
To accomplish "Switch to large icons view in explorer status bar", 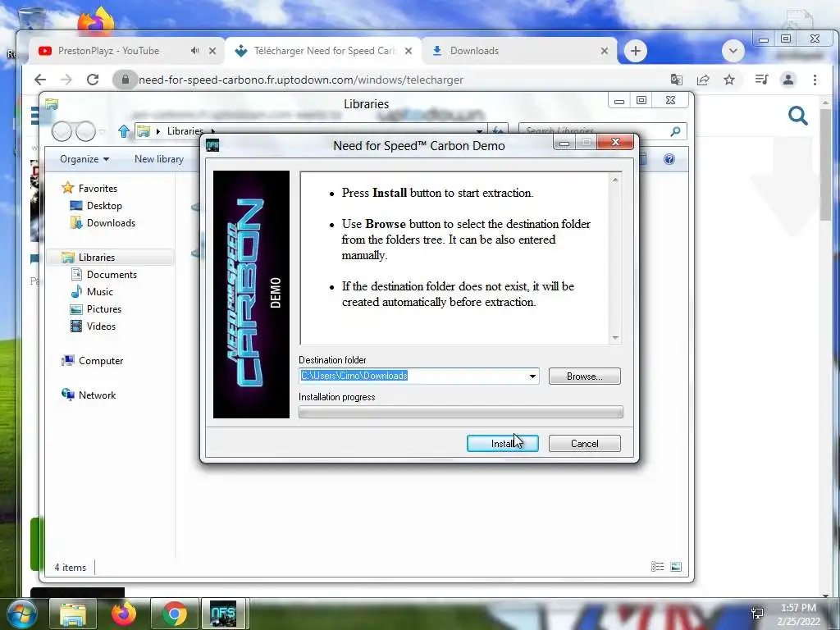I will (676, 567).
